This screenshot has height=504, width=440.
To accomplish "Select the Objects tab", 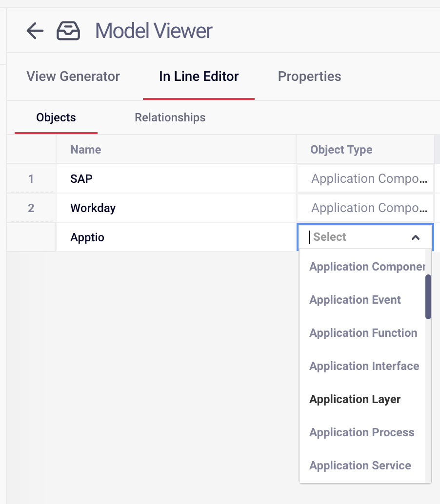I will 56,117.
